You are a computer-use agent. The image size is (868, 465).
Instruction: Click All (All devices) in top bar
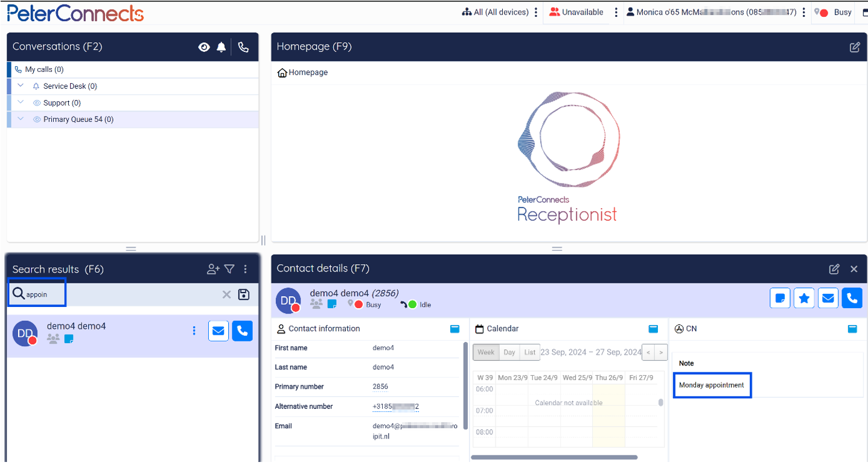496,12
